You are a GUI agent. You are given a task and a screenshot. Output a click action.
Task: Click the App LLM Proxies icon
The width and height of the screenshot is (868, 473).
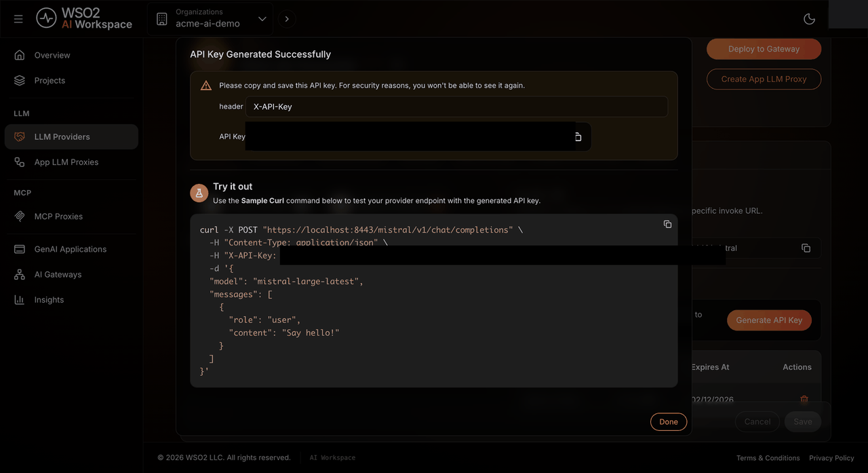tap(20, 162)
